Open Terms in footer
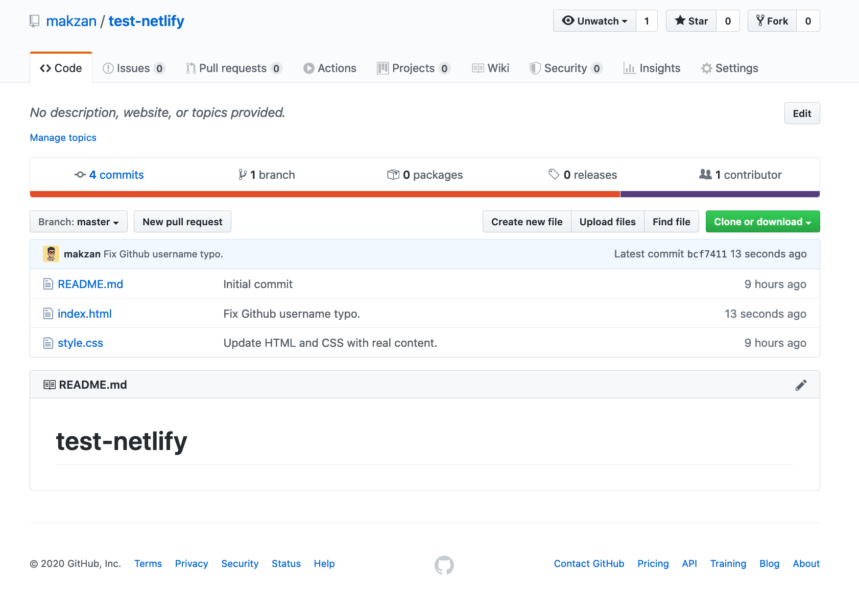 [x=148, y=563]
